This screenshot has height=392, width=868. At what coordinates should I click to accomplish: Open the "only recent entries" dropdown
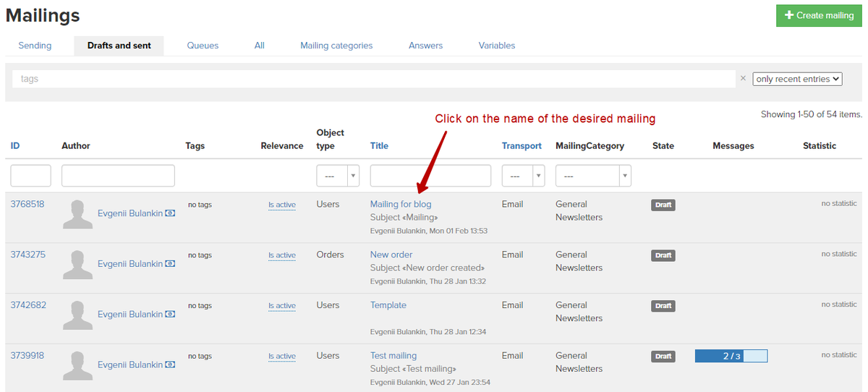797,79
